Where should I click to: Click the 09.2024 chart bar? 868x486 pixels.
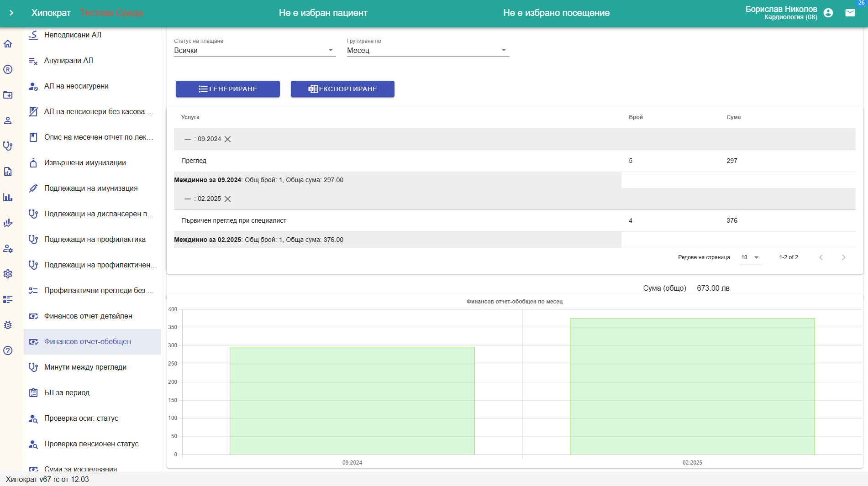click(x=352, y=401)
